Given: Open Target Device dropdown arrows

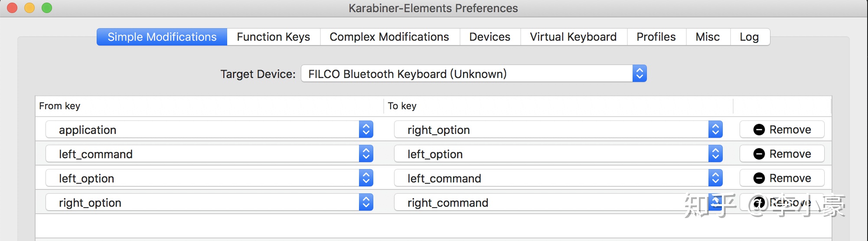Looking at the screenshot, I should [640, 74].
